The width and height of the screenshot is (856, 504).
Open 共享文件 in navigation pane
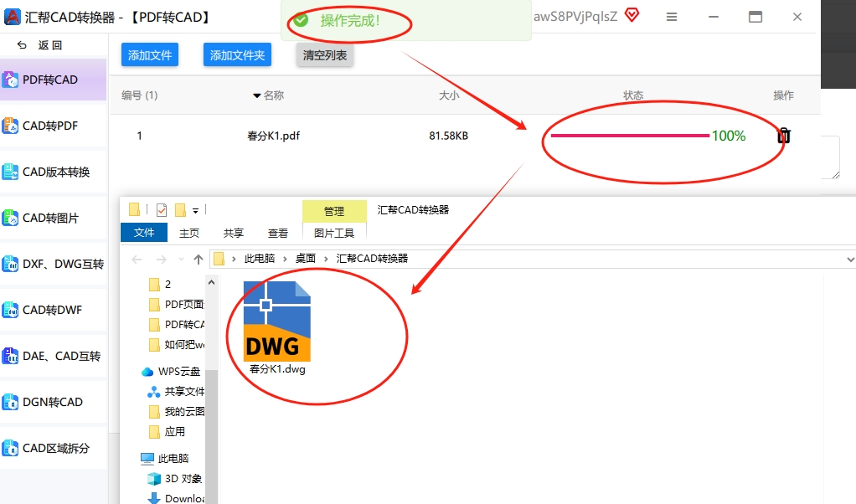coord(175,392)
